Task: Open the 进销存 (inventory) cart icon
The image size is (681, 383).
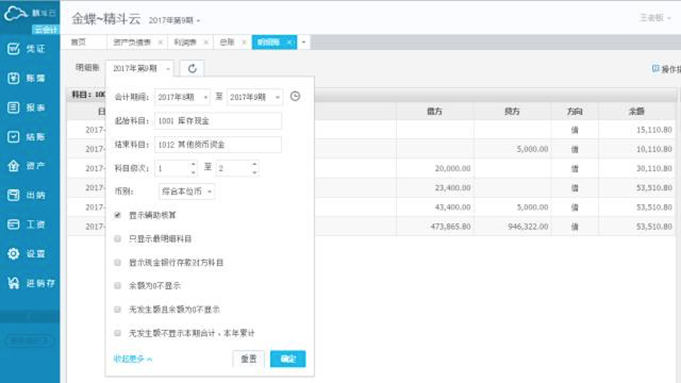Action: (x=13, y=283)
